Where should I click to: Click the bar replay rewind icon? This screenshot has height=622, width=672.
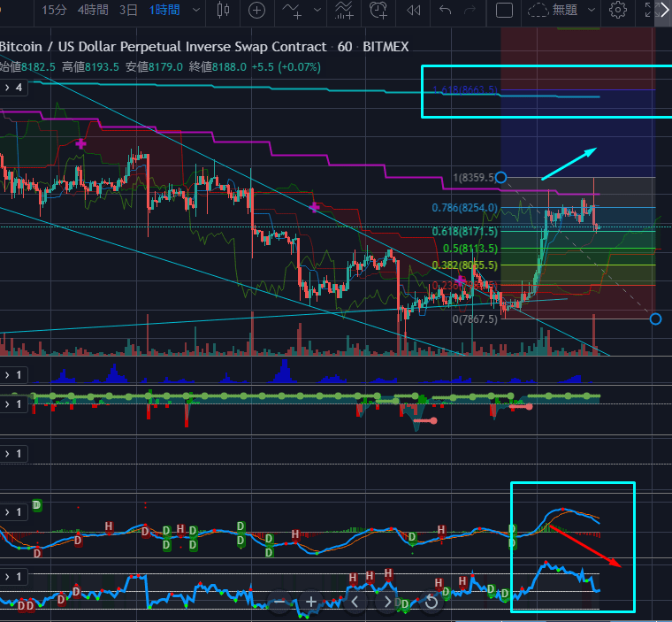click(x=413, y=10)
